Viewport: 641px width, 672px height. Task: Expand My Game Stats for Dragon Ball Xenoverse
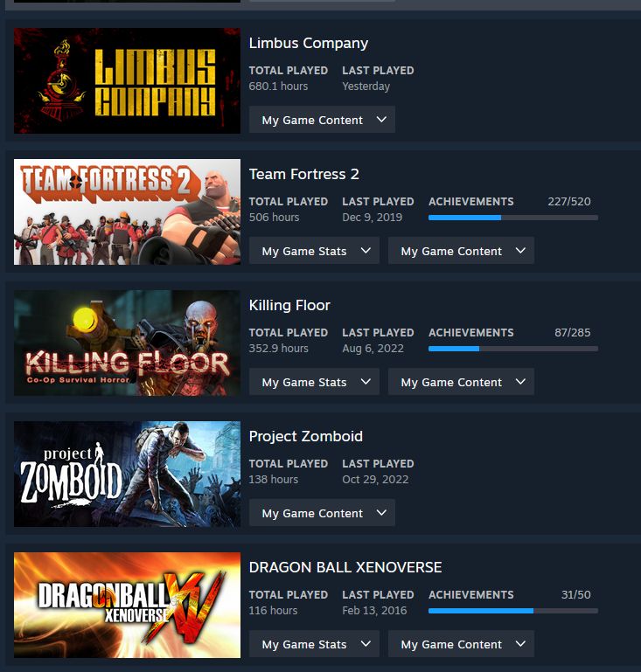coord(314,644)
